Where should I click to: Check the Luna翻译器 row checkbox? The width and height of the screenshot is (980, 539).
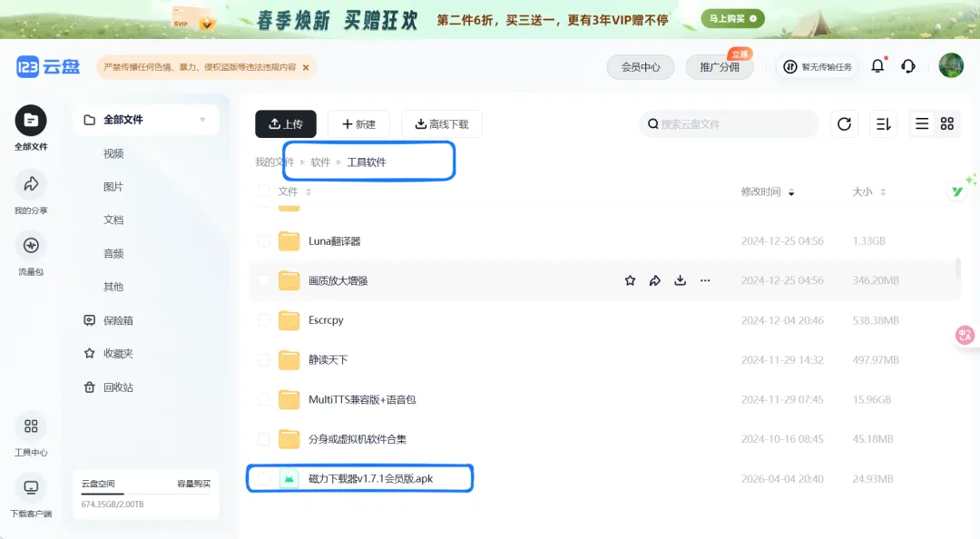pyautogui.click(x=264, y=240)
